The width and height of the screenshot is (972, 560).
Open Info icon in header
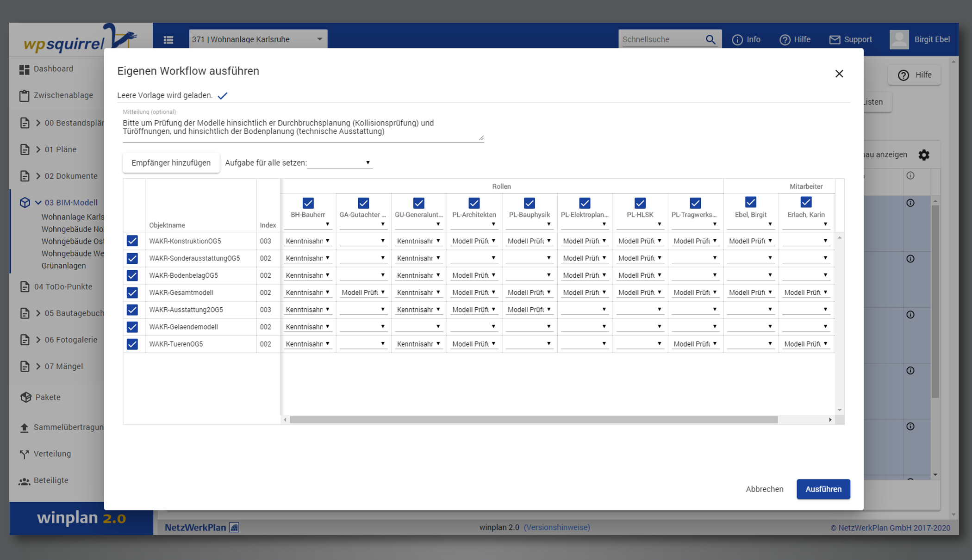[737, 40]
